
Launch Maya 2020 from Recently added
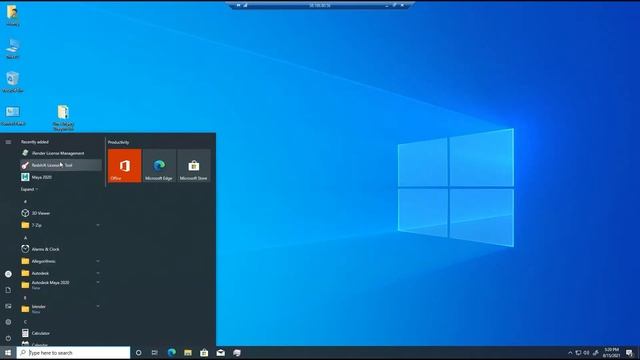60,177
